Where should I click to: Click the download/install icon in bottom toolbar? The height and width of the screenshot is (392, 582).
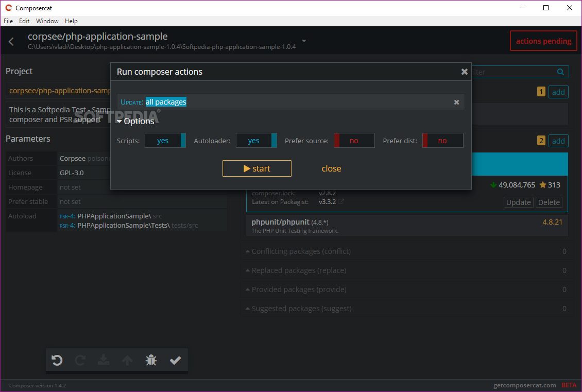tap(104, 360)
